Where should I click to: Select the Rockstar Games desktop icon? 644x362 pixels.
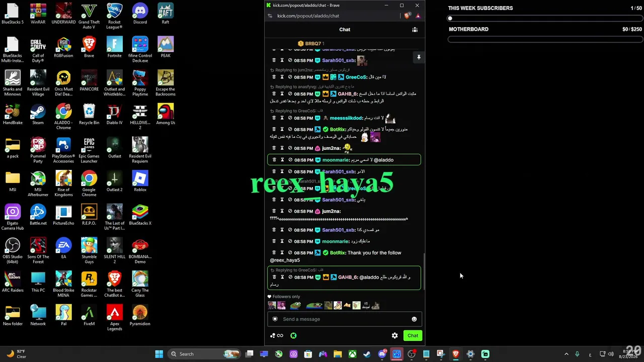89,285
